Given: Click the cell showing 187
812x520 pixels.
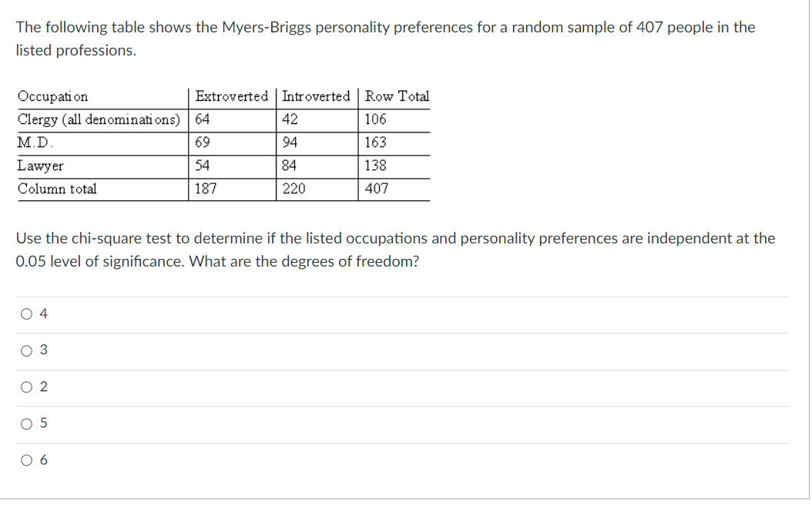Looking at the screenshot, I should (x=206, y=189).
